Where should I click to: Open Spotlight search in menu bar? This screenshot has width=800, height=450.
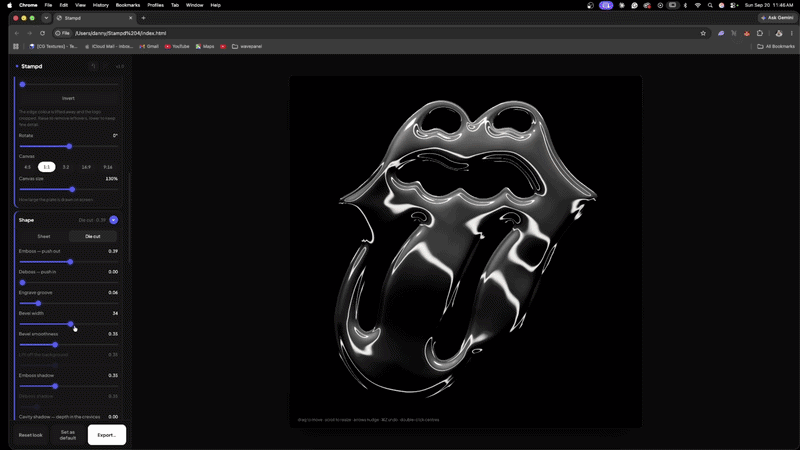[x=710, y=5]
